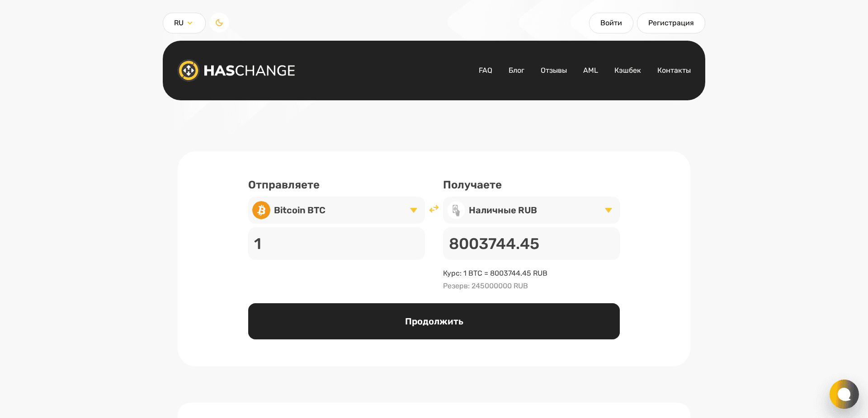Click the BTC amount input showing 1
Image resolution: width=868 pixels, height=418 pixels.
(x=336, y=244)
